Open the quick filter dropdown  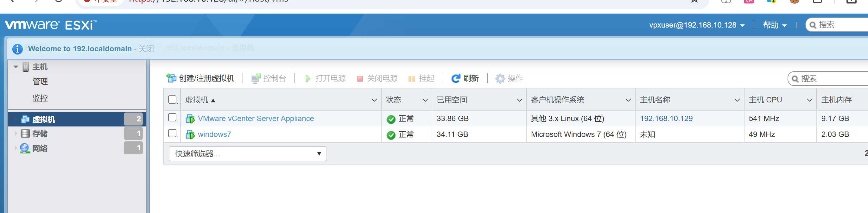pos(248,154)
